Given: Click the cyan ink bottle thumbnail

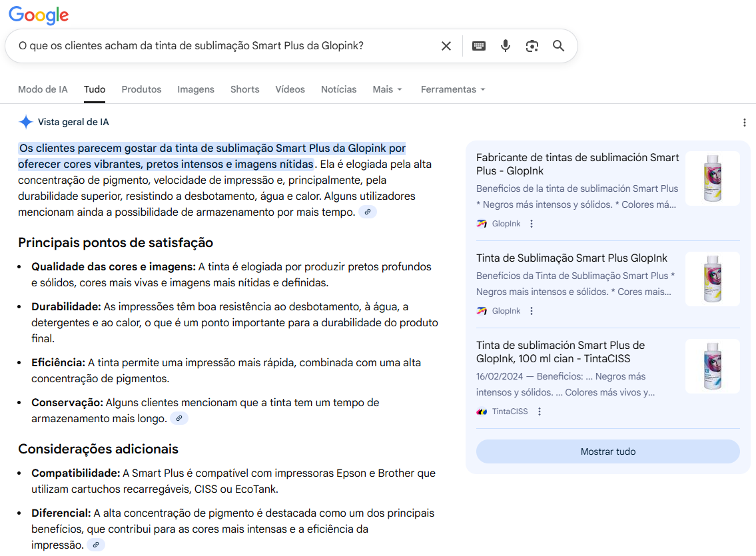Looking at the screenshot, I should tap(712, 366).
